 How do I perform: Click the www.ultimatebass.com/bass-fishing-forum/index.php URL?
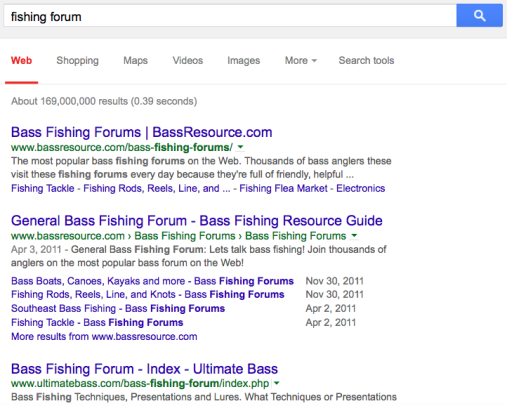(140, 383)
